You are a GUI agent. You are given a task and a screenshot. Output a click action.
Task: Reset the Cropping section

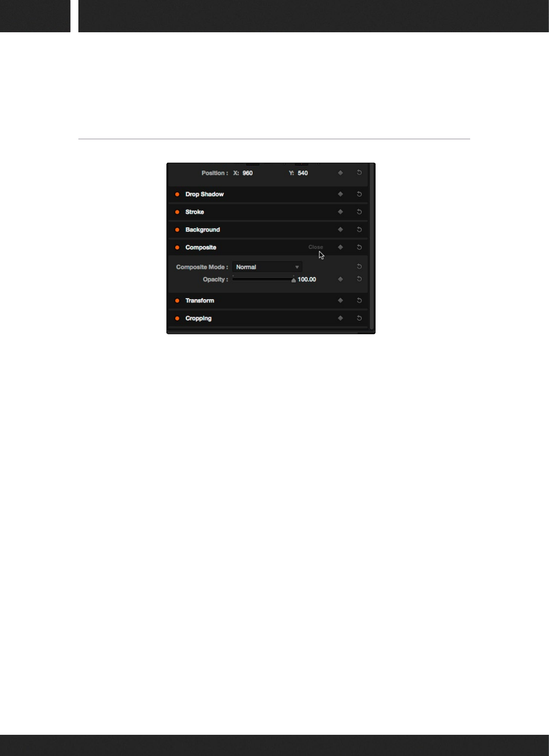(359, 318)
